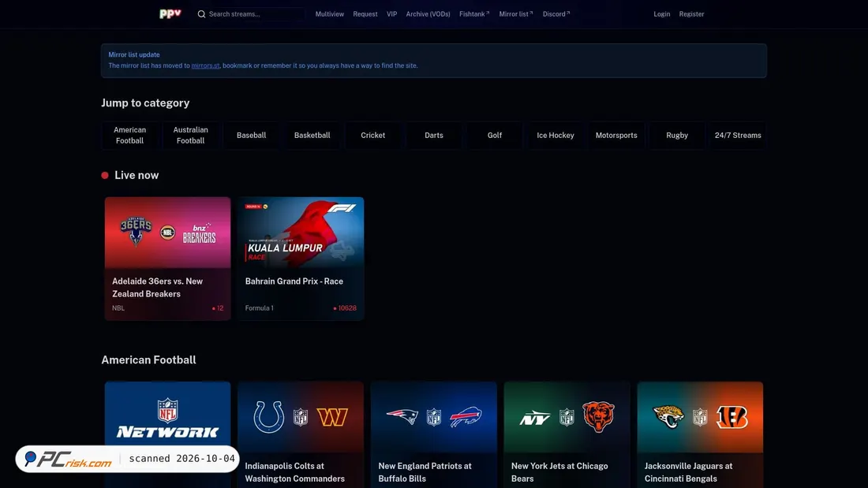Jump to the Australian Football category
The height and width of the screenshot is (488, 868).
coord(190,135)
